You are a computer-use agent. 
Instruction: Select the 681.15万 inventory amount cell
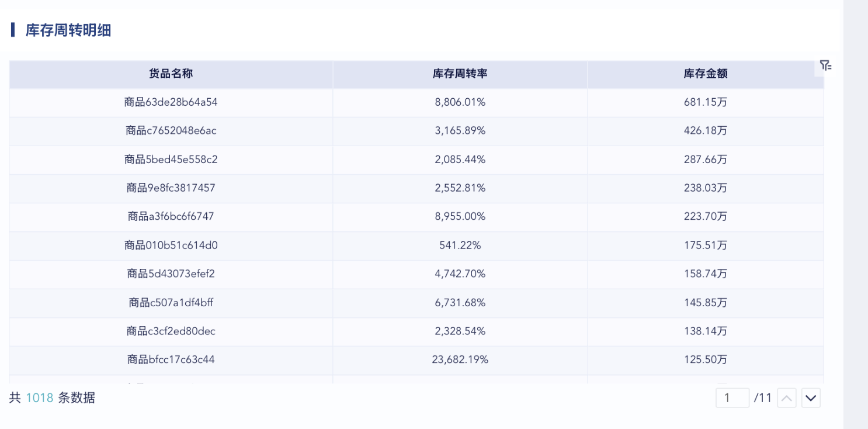705,102
